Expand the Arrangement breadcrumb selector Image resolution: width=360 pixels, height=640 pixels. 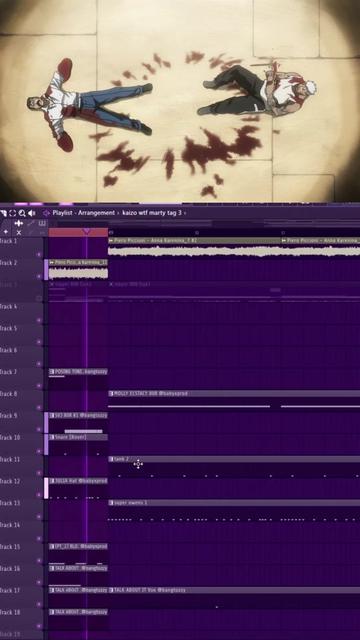point(97,213)
